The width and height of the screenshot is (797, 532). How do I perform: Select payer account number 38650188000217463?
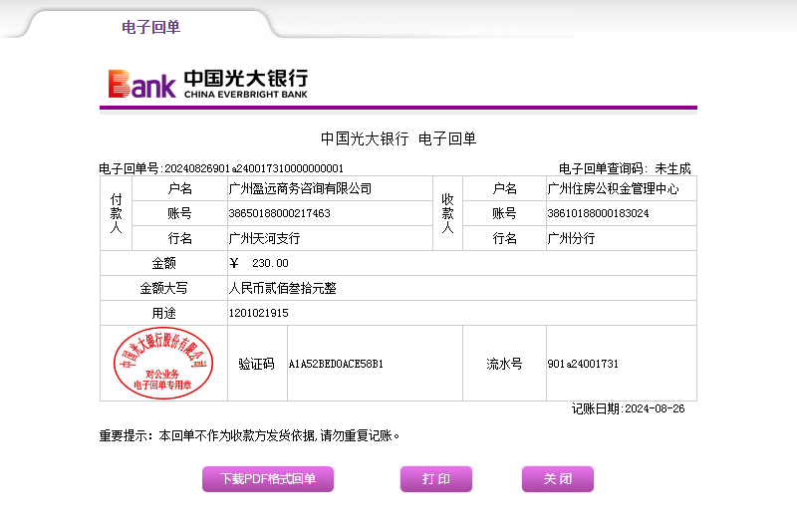point(280,213)
